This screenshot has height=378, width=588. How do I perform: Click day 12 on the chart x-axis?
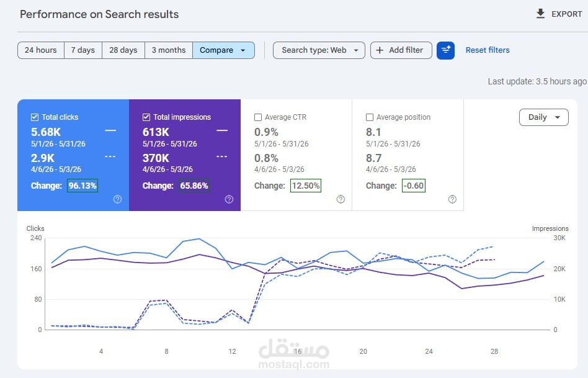(232, 352)
